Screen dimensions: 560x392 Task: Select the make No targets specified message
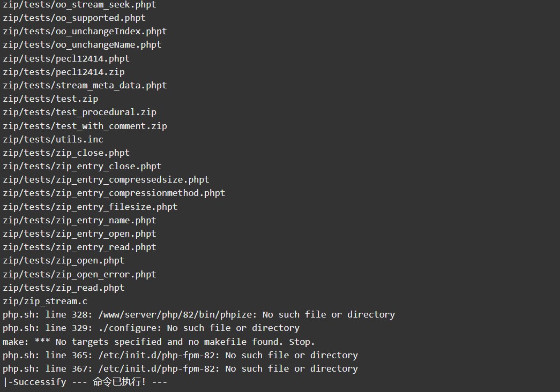click(x=159, y=342)
